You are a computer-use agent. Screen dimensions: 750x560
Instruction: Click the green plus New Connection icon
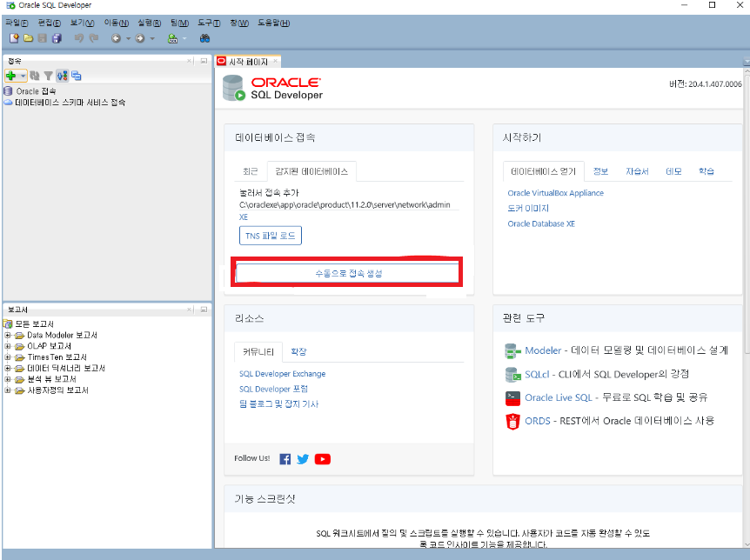pyautogui.click(x=11, y=76)
